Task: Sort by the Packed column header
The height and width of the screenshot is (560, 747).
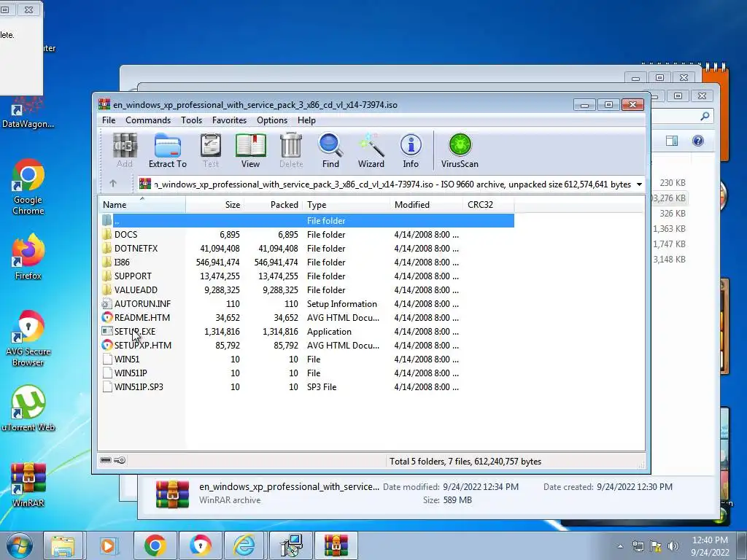Action: tap(273, 205)
